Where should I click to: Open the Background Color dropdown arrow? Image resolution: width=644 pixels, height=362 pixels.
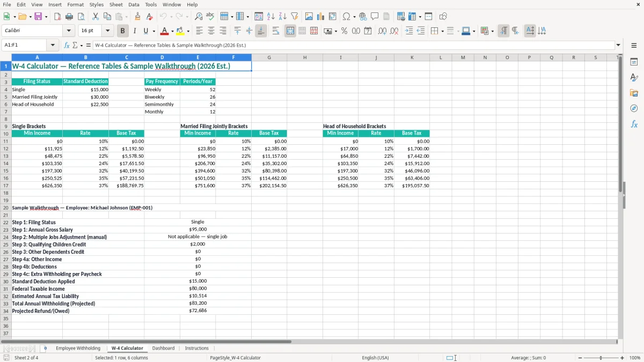188,31
